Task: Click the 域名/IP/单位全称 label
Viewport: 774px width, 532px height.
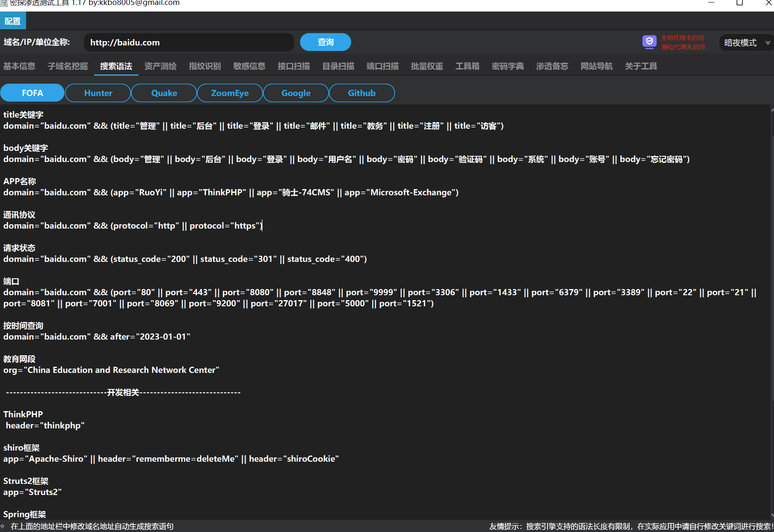Action: coord(37,42)
